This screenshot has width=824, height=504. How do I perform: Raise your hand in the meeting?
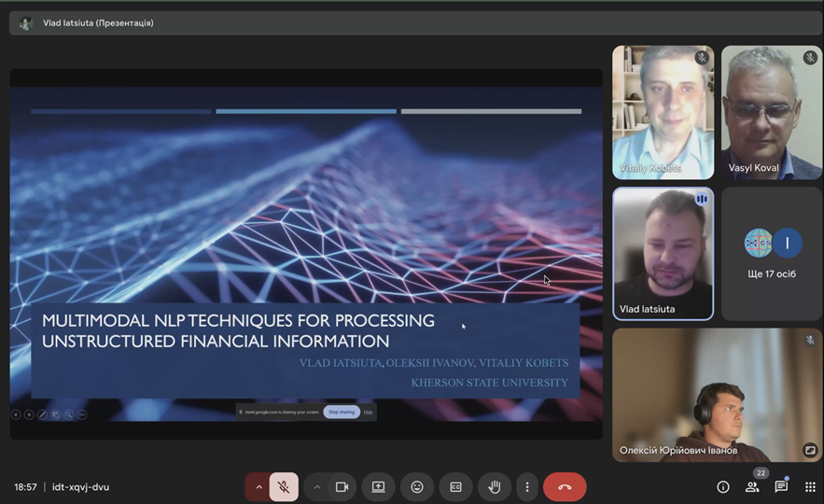click(x=495, y=487)
